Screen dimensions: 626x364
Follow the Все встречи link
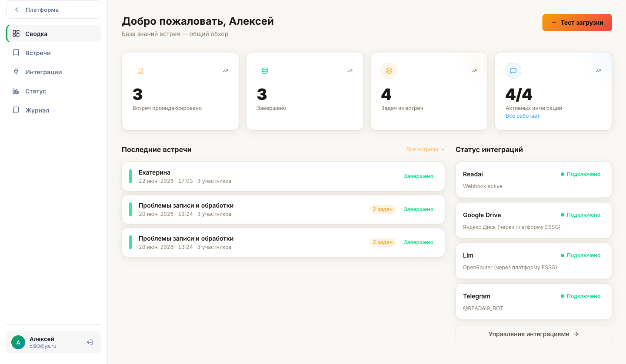click(426, 149)
